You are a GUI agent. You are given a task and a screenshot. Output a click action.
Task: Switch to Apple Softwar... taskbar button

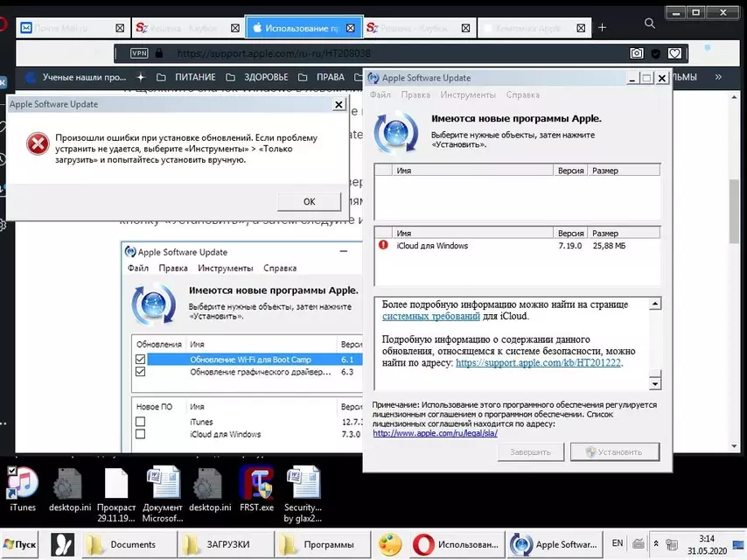pyautogui.click(x=554, y=545)
